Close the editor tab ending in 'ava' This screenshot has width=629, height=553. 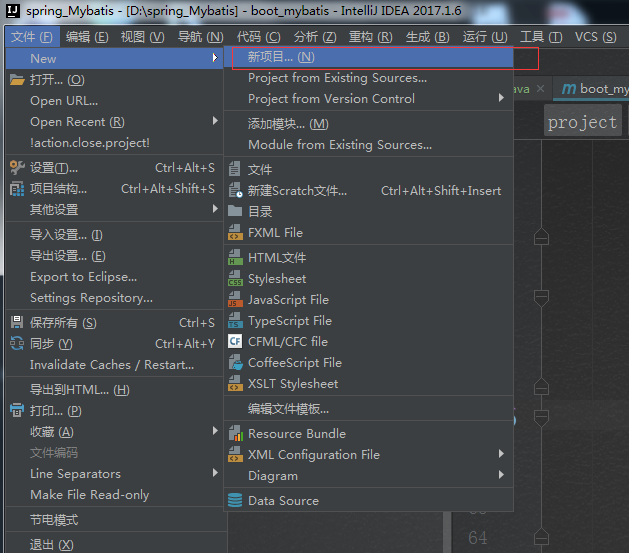[540, 89]
